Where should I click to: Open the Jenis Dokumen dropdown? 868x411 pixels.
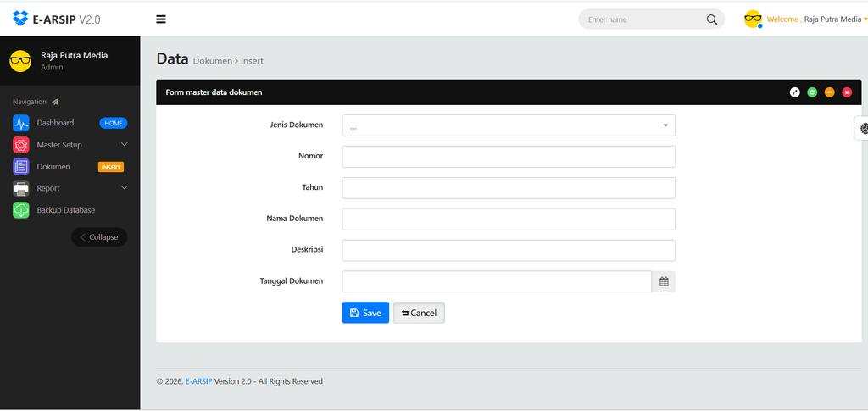509,125
